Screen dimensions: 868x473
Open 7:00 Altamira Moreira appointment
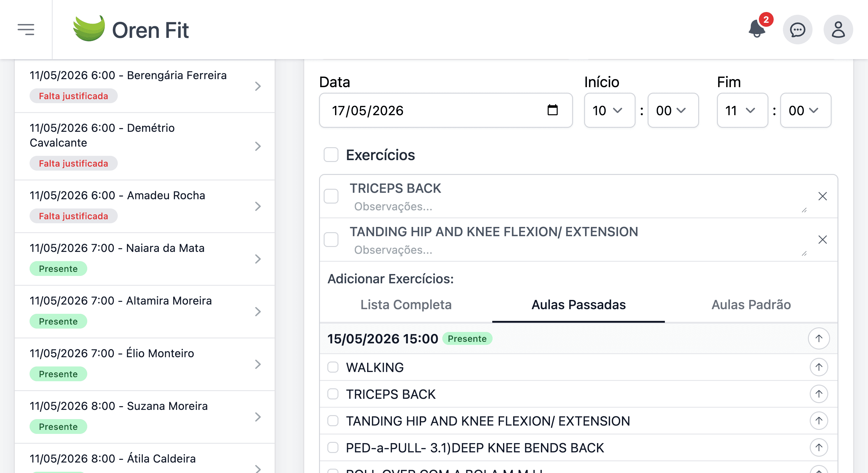(x=145, y=311)
